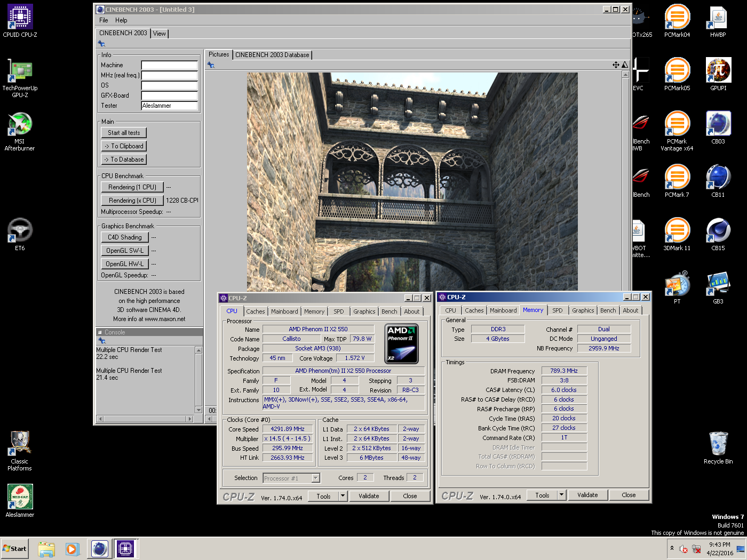Launch the PCMark04 desktop shortcut
Screen dimensions: 747x560
(677, 21)
